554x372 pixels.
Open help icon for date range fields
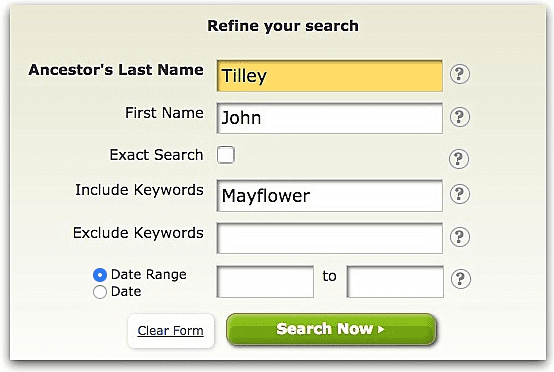pos(461,279)
